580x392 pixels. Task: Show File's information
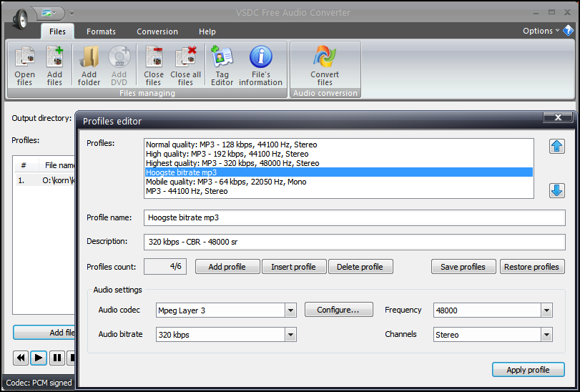(260, 65)
